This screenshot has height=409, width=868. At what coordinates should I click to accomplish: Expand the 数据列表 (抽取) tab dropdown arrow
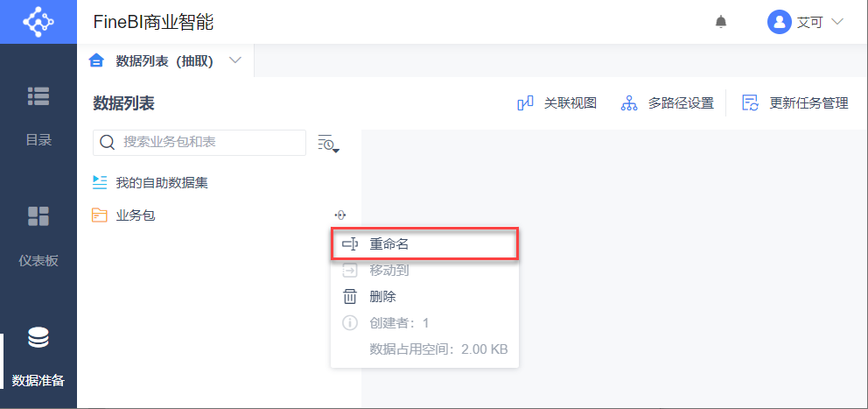[x=234, y=60]
